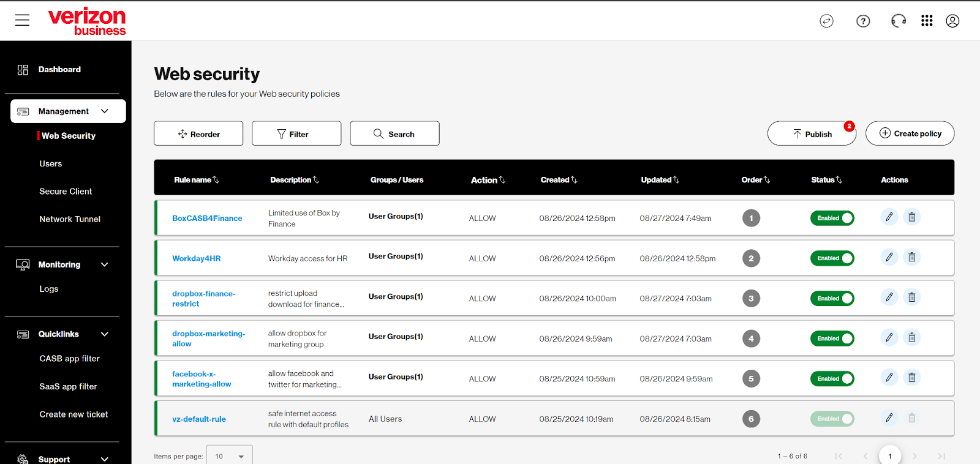Edit the BoxCASB4Finance rule
The width and height of the screenshot is (980, 464).
[x=889, y=217]
